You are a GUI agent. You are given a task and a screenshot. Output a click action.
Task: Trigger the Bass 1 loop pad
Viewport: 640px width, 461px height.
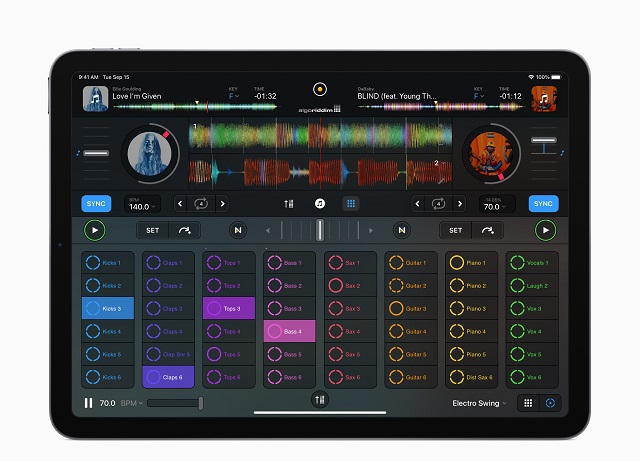(x=289, y=263)
